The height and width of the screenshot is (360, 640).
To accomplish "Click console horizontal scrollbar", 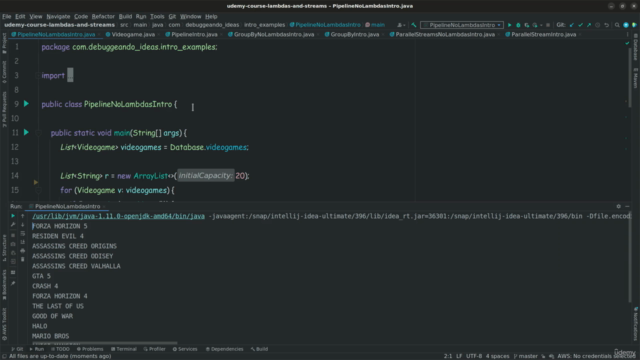I will coord(105,343).
